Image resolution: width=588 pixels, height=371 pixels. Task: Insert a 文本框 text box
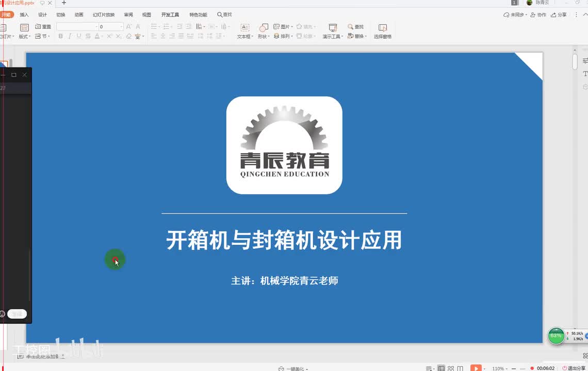click(x=245, y=31)
